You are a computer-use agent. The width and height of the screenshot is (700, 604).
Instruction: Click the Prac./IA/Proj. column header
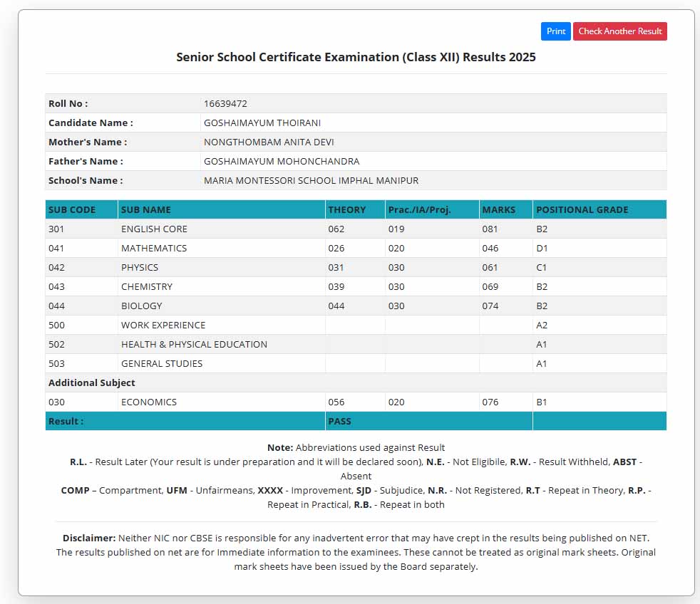419,210
